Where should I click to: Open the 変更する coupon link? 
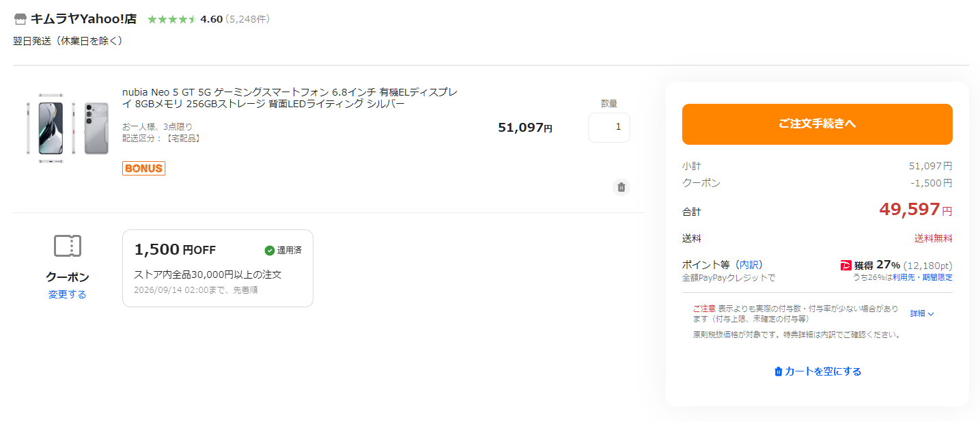pyautogui.click(x=68, y=294)
